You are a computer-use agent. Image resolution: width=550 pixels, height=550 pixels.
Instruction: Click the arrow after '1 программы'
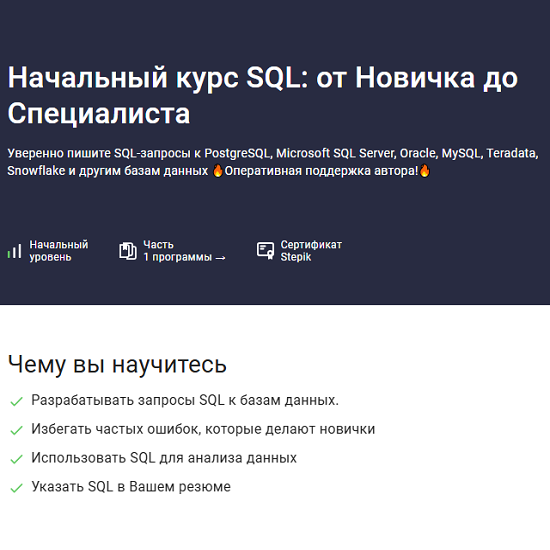(220, 258)
